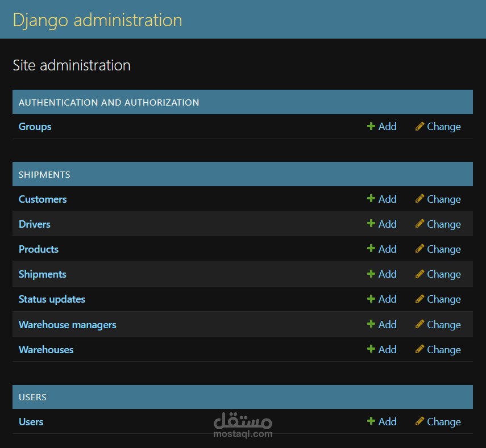
Task: Click the green plus icon in Warehouse managers row
Action: point(371,324)
